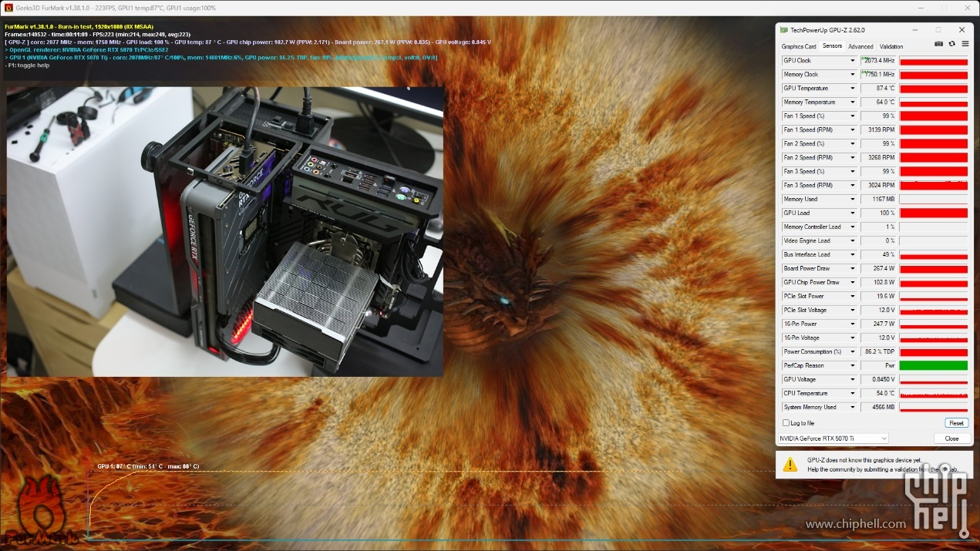Open the Power Consumption (%) dropdown
The image size is (980, 551).
852,352
